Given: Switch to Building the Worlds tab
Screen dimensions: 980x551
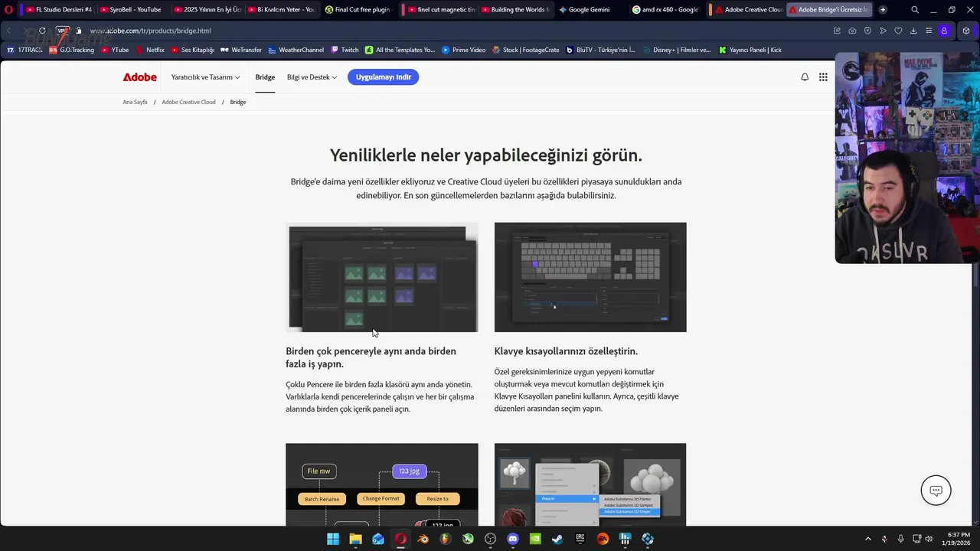Looking at the screenshot, I should pos(513,10).
